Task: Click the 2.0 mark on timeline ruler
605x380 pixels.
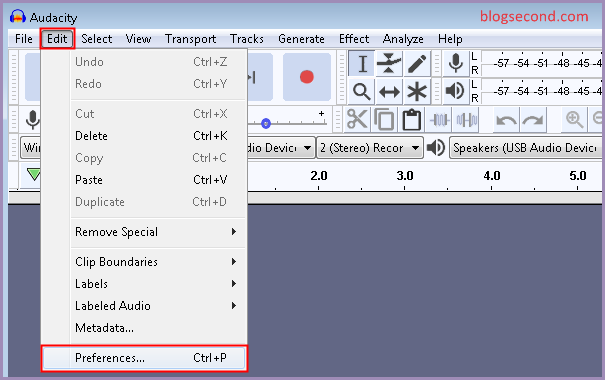Action: pos(319,176)
